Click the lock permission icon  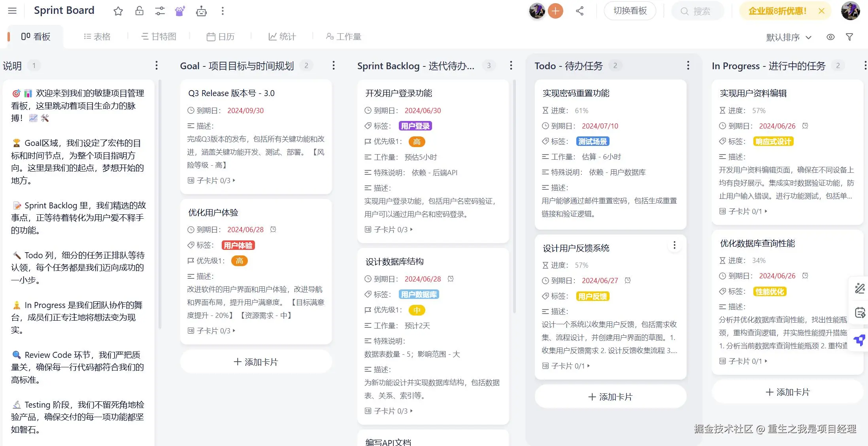[x=139, y=11]
